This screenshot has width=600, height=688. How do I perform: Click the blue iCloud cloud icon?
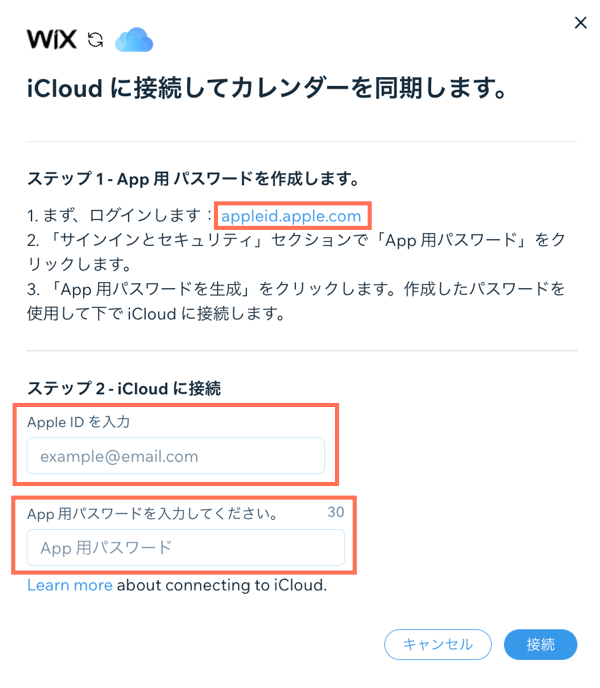133,40
